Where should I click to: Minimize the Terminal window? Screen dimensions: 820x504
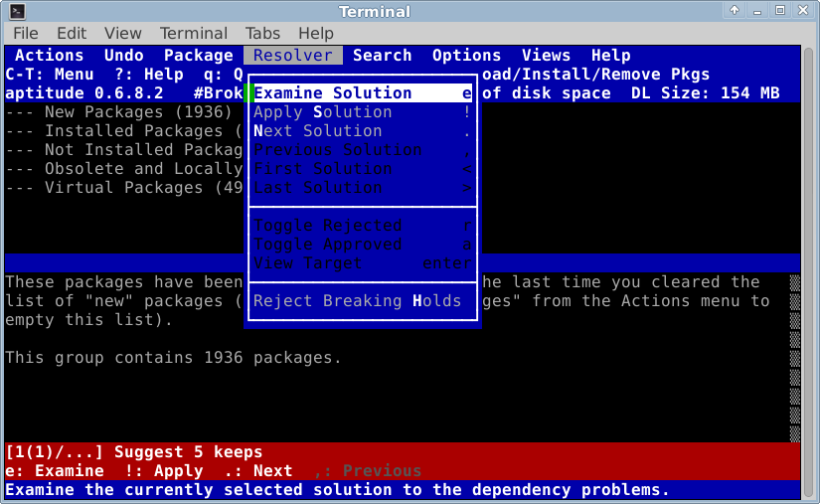pos(756,10)
